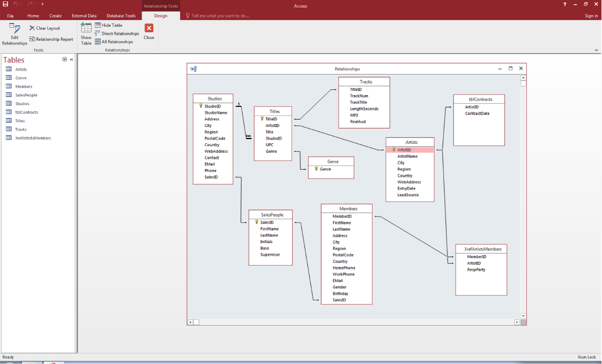Click the Sign in link
Image resolution: width=602 pixels, height=364 pixels.
(591, 16)
